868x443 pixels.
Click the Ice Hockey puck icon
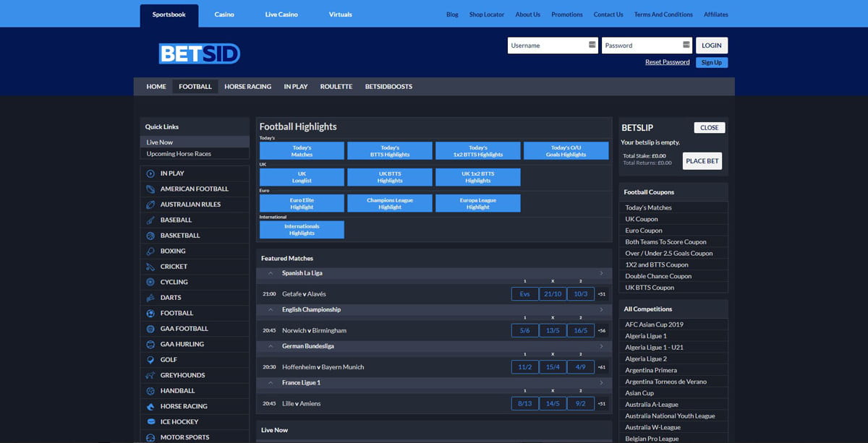coord(150,422)
